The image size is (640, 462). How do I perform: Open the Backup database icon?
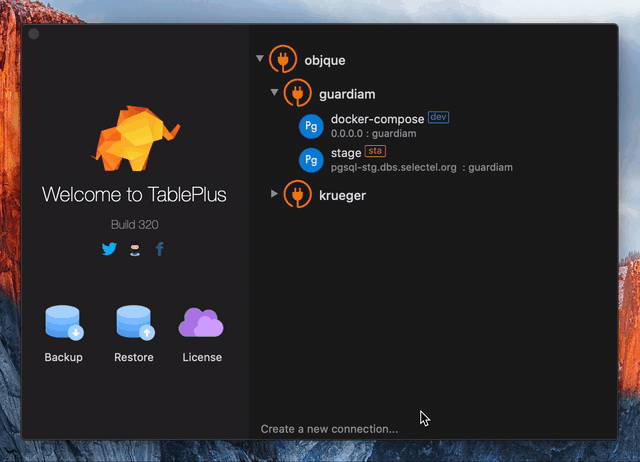point(64,322)
